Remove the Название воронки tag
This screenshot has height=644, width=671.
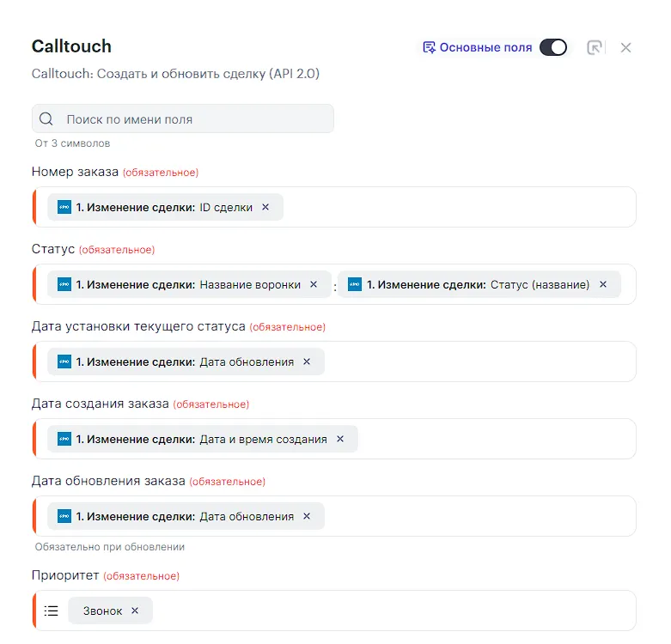[x=314, y=285]
